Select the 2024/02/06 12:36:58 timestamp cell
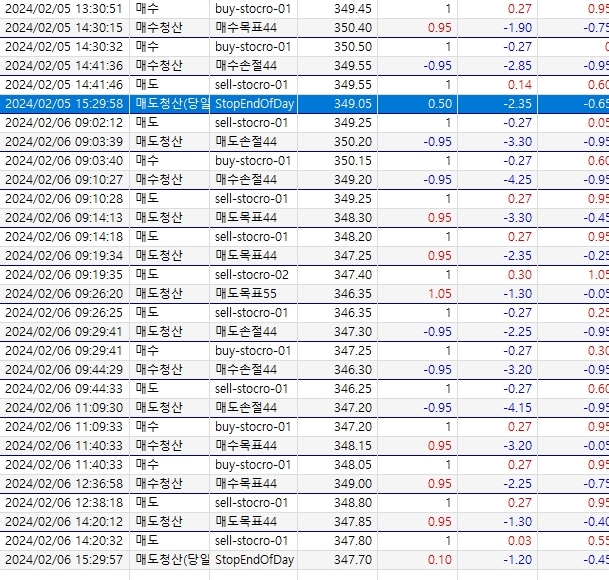The height and width of the screenshot is (580, 609). (x=65, y=483)
